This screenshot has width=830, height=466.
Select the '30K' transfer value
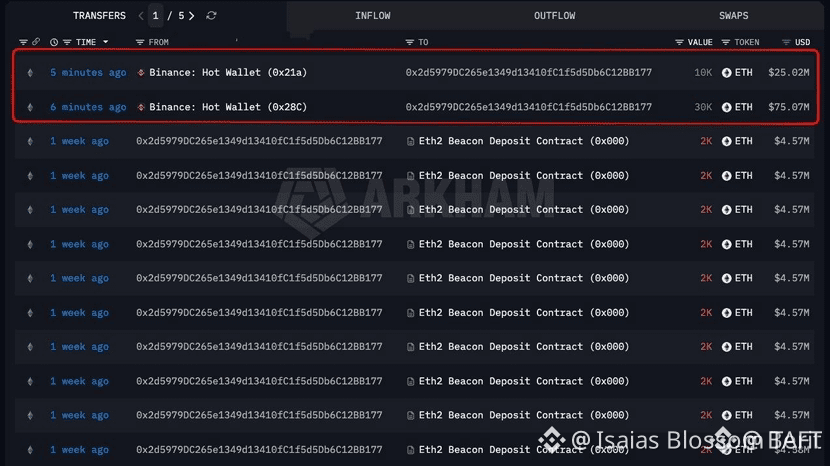point(703,107)
